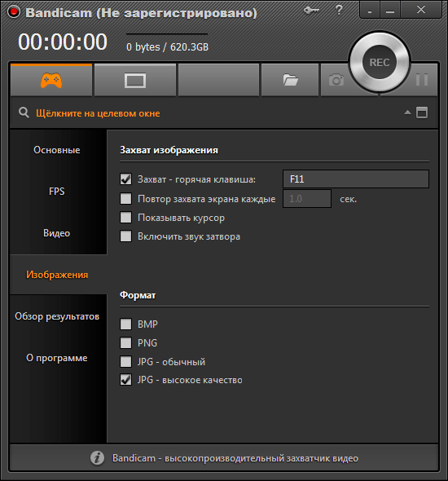The width and height of the screenshot is (448, 481).
Task: Open help with the question mark icon
Action: pyautogui.click(x=339, y=10)
